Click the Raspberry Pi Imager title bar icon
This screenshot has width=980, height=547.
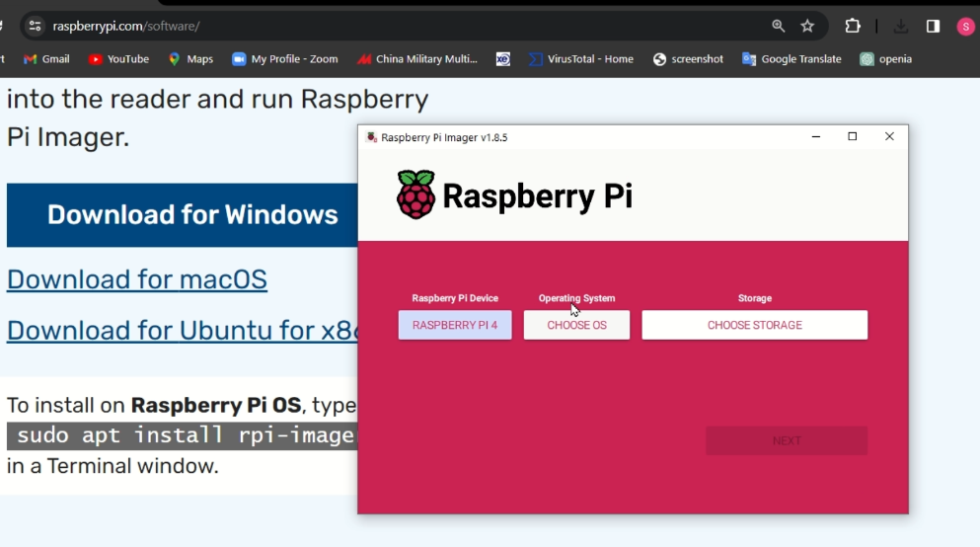(x=372, y=137)
